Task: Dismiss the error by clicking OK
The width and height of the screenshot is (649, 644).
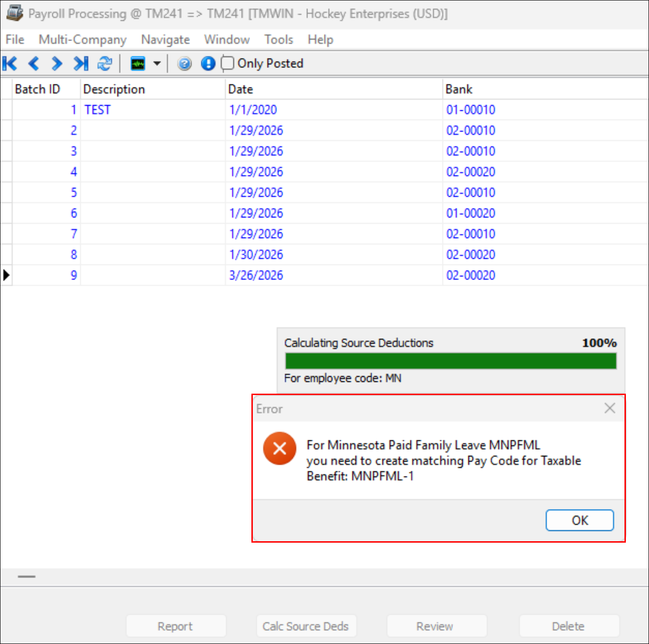Action: click(x=579, y=520)
